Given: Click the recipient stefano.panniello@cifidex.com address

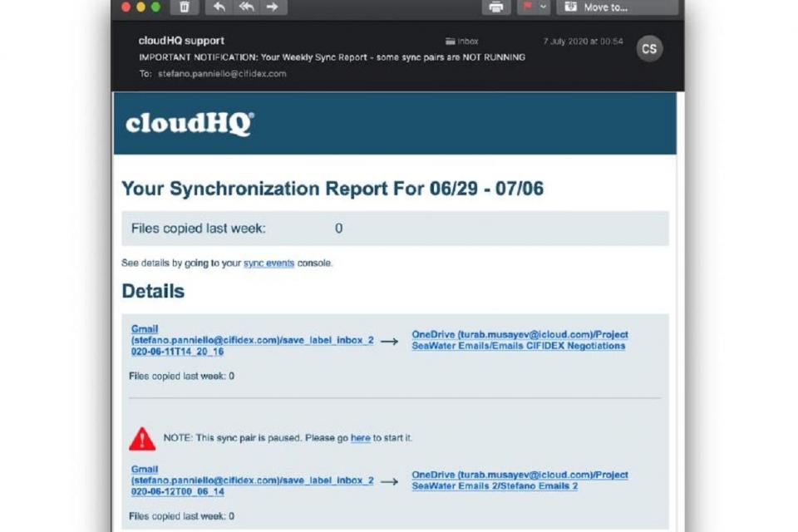Looking at the screenshot, I should point(222,74).
